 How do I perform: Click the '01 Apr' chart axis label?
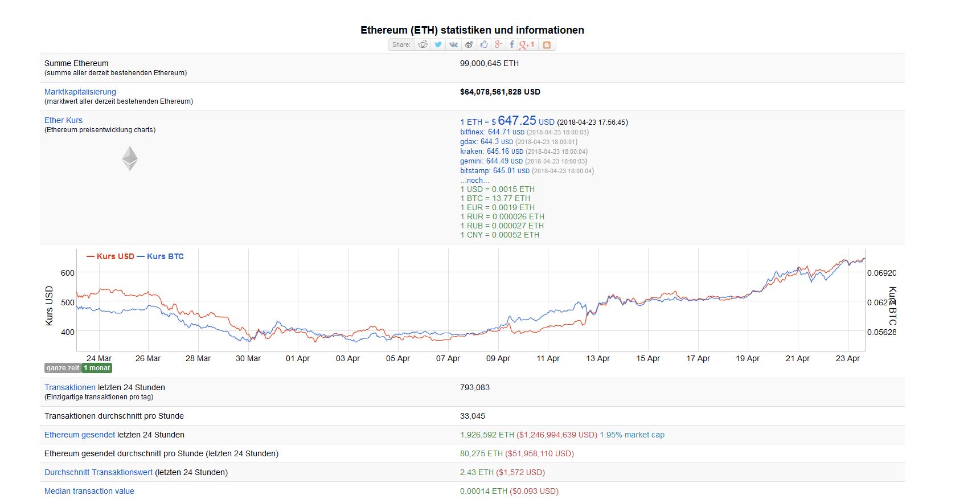(x=298, y=358)
